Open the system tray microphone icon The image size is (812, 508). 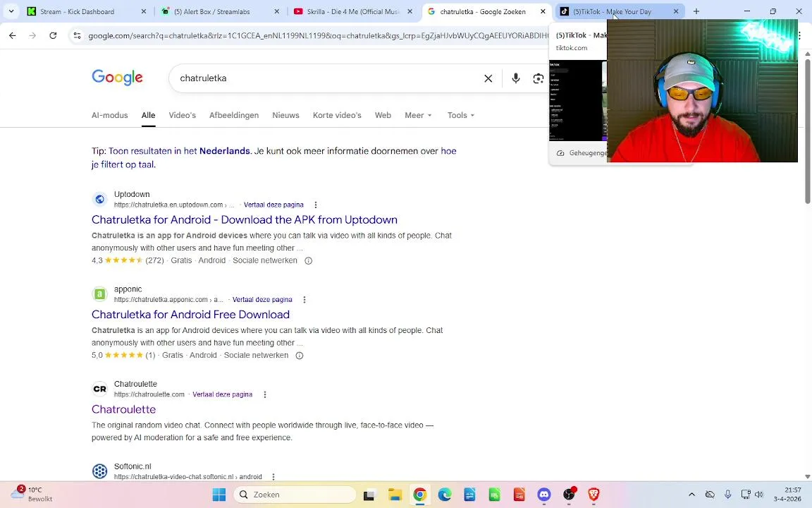(727, 495)
